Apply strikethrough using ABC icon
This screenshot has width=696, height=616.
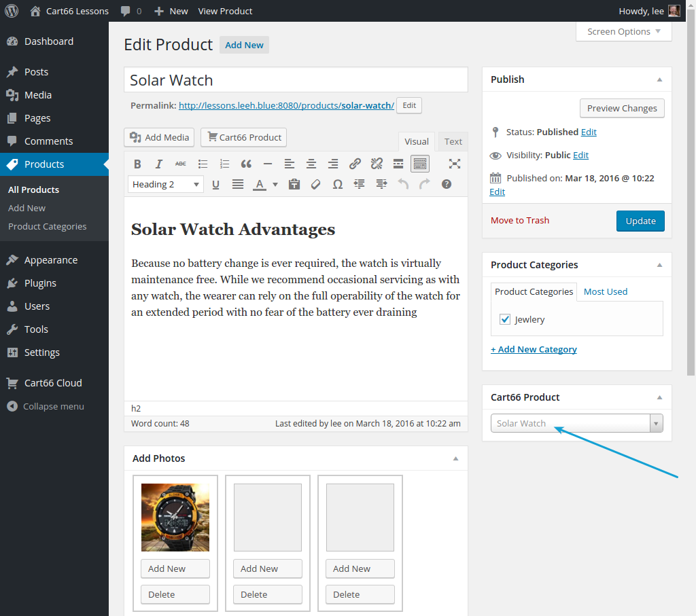180,164
